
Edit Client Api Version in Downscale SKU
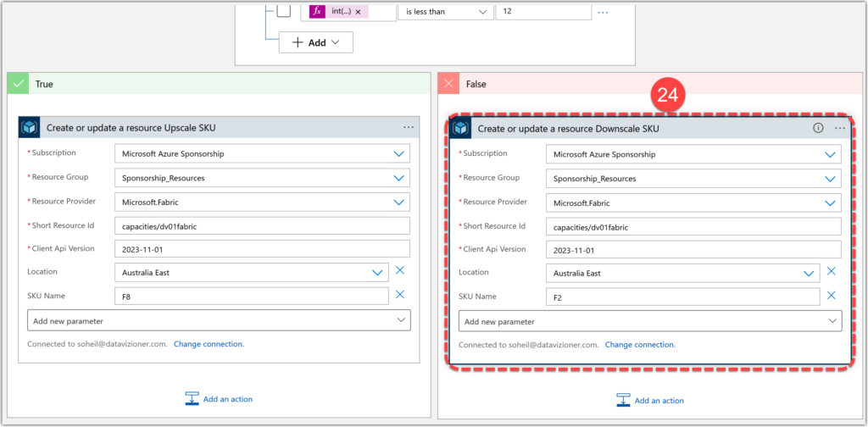pyautogui.click(x=693, y=250)
